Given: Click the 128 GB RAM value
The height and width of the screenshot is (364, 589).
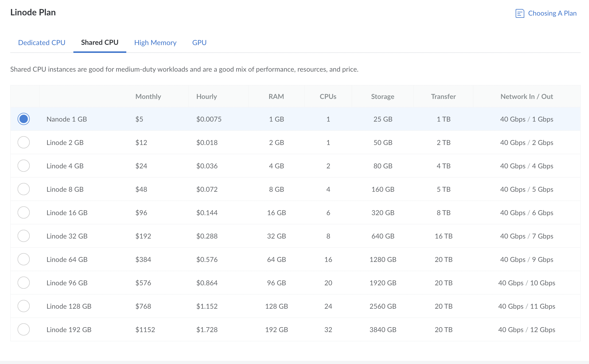Looking at the screenshot, I should 276,306.
